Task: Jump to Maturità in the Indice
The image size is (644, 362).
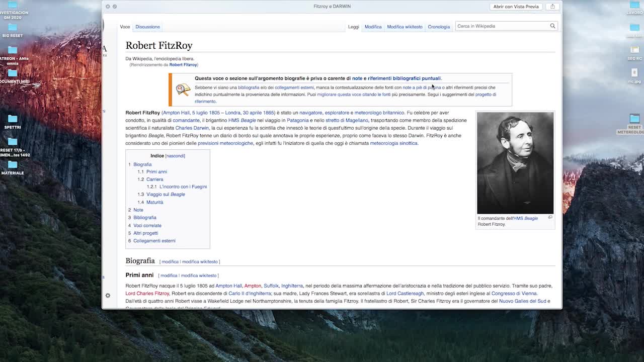Action: coord(154,202)
